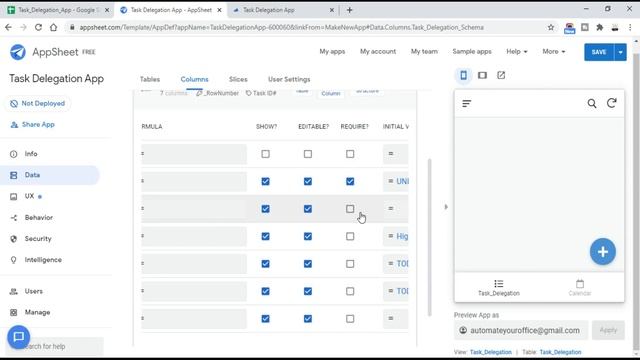Screen dimensions: 640x360
Task: Click the Apply button under Preview App as
Action: pyautogui.click(x=608, y=330)
